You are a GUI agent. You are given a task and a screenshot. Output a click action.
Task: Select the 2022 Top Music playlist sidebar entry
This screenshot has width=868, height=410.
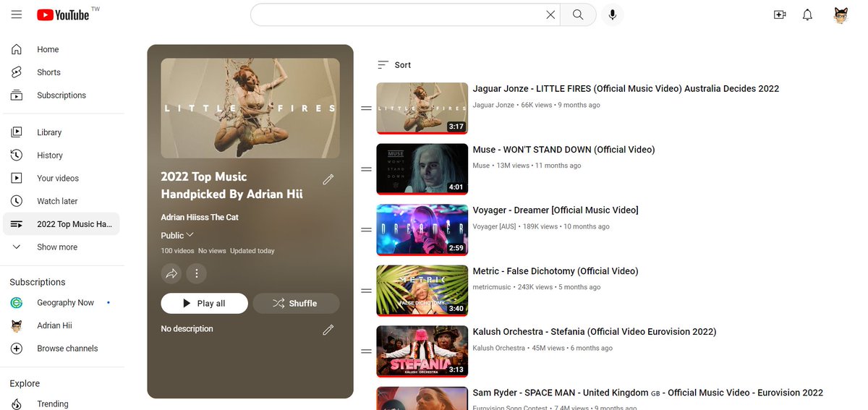pyautogui.click(x=61, y=224)
